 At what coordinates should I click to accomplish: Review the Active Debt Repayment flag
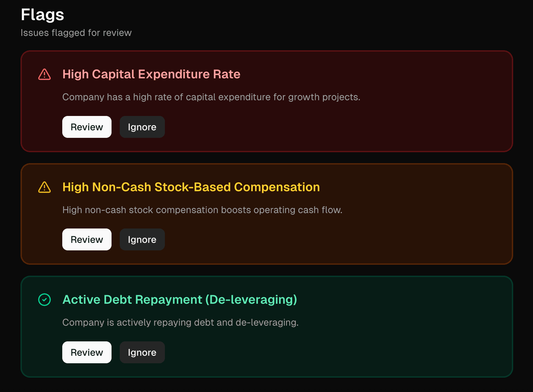point(87,352)
